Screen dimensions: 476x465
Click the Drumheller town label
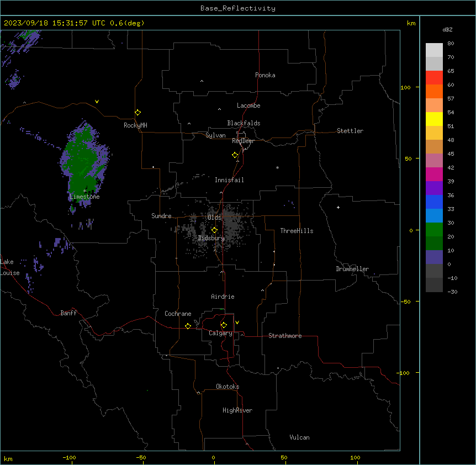[x=352, y=269]
